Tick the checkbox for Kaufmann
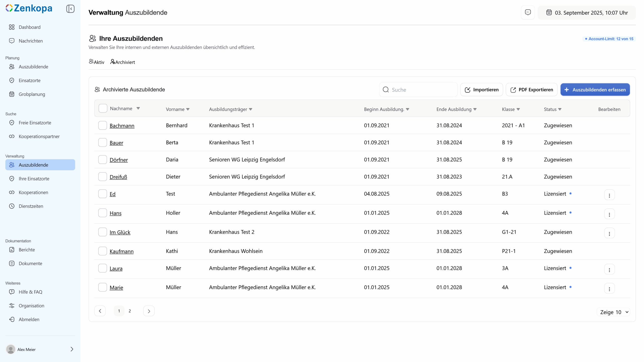 click(x=102, y=251)
